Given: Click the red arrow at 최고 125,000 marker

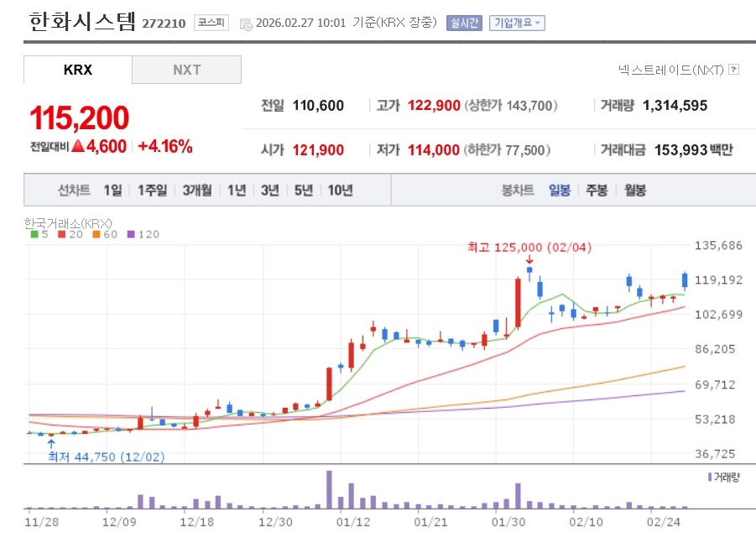Looking at the screenshot, I should coord(529,260).
